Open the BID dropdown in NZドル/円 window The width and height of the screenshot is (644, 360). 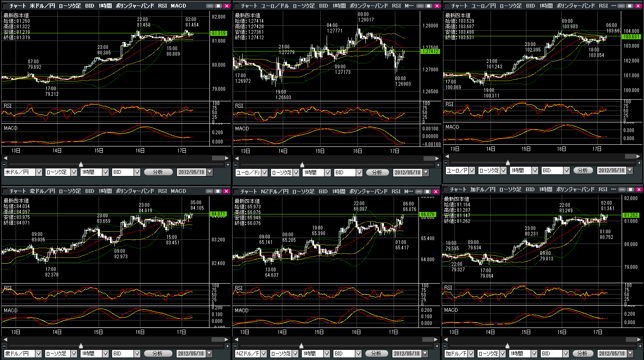click(358, 354)
